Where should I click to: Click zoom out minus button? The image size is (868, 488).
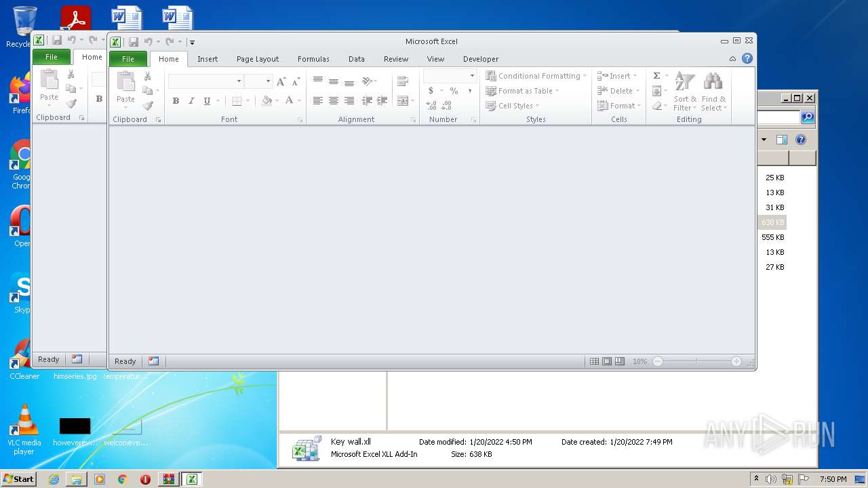pos(657,362)
